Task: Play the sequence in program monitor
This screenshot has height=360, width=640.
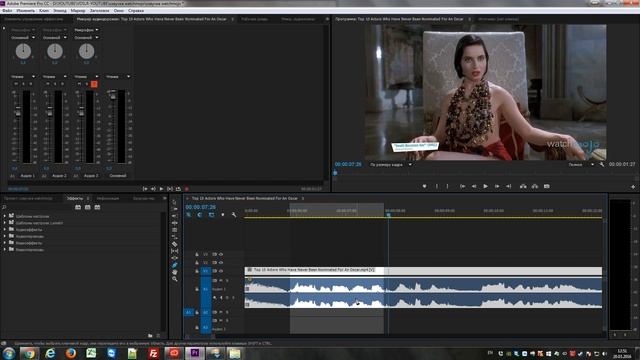Action: (x=485, y=186)
